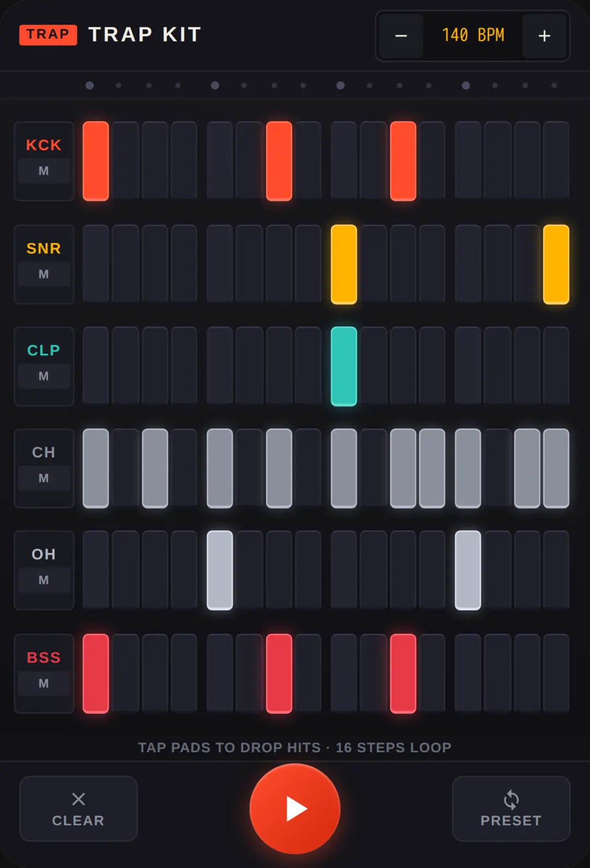Image resolution: width=590 pixels, height=868 pixels.
Task: Click the OH track label
Action: (x=44, y=555)
